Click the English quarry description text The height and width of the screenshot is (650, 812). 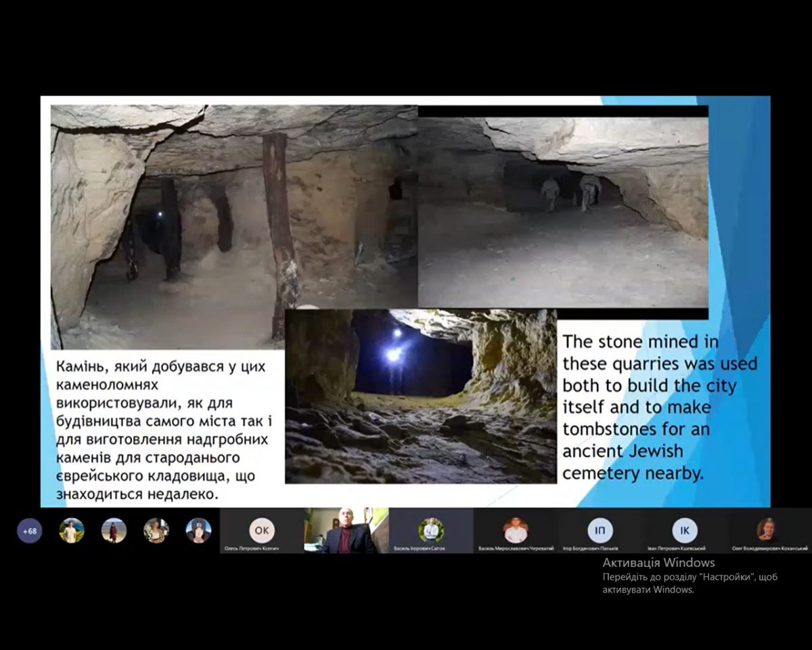(660, 407)
